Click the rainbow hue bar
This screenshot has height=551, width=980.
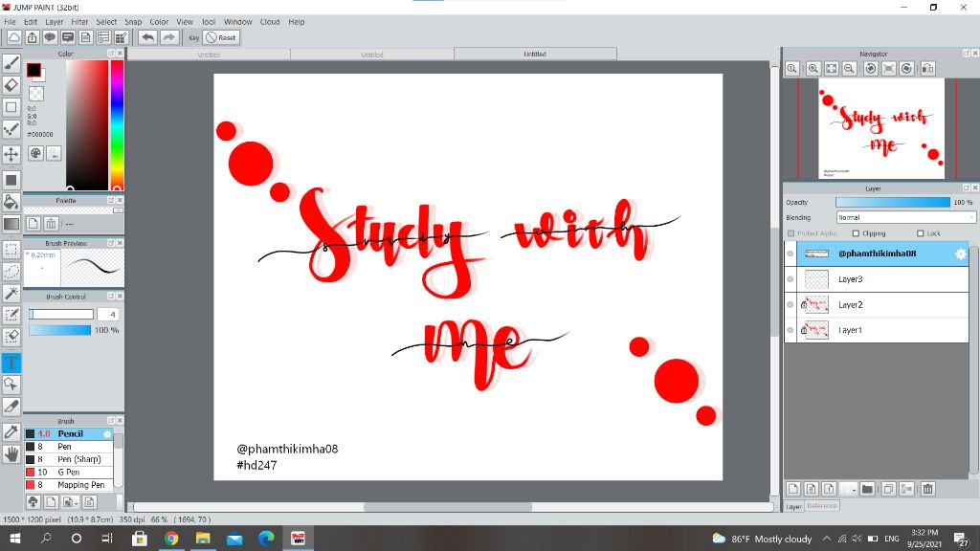(x=117, y=125)
